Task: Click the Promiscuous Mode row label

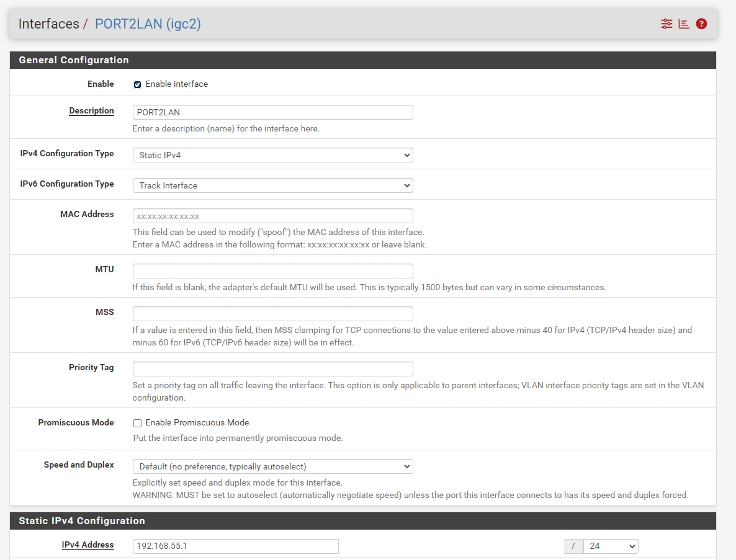Action: pyautogui.click(x=76, y=422)
